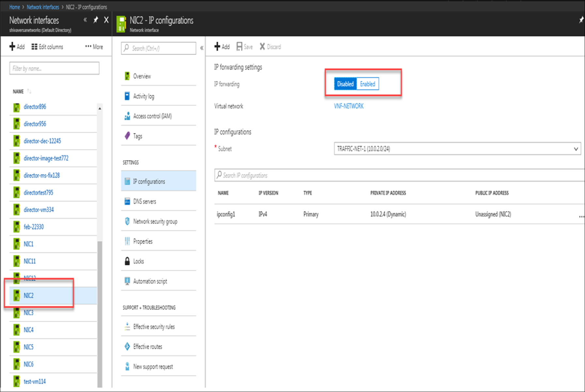Go to Network interfaces in the breadcrumb
This screenshot has height=392, width=585.
pos(43,7)
